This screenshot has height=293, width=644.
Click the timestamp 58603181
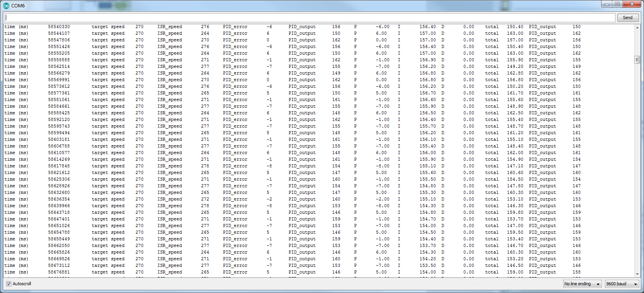[59, 139]
